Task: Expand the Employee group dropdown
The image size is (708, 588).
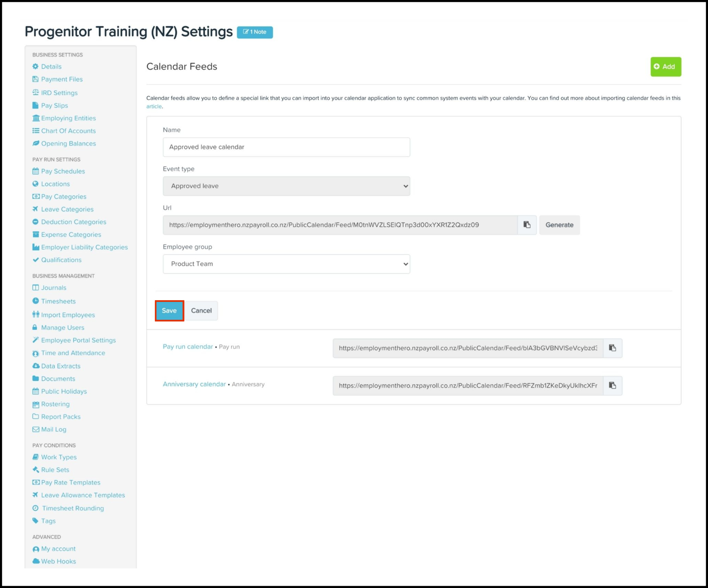Action: pos(286,264)
